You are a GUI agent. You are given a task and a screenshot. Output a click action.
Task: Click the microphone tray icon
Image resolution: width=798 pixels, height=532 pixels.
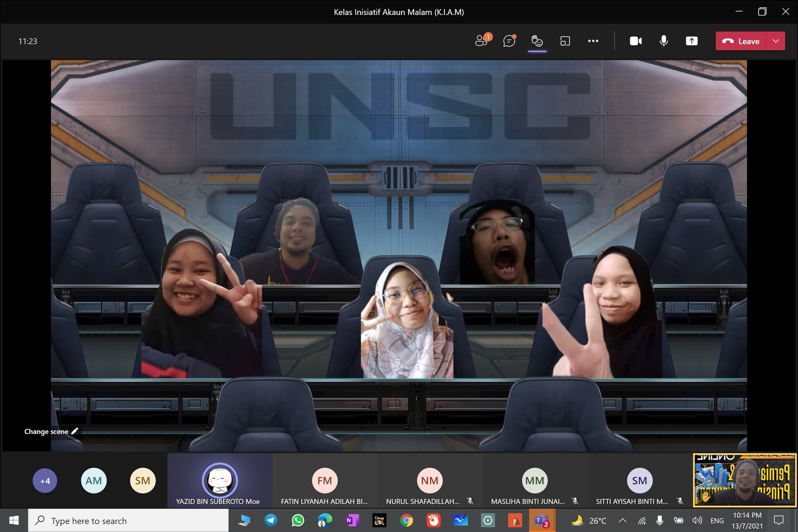pyautogui.click(x=660, y=521)
